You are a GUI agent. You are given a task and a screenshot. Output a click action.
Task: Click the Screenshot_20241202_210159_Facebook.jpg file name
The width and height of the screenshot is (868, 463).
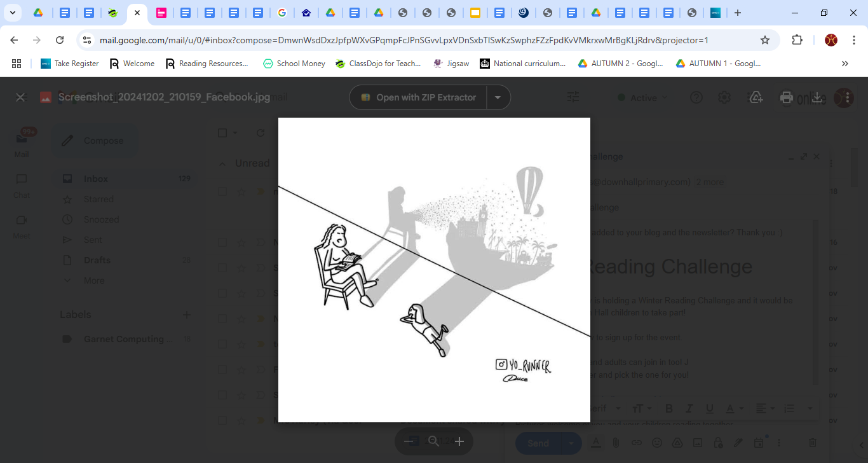[x=164, y=97]
